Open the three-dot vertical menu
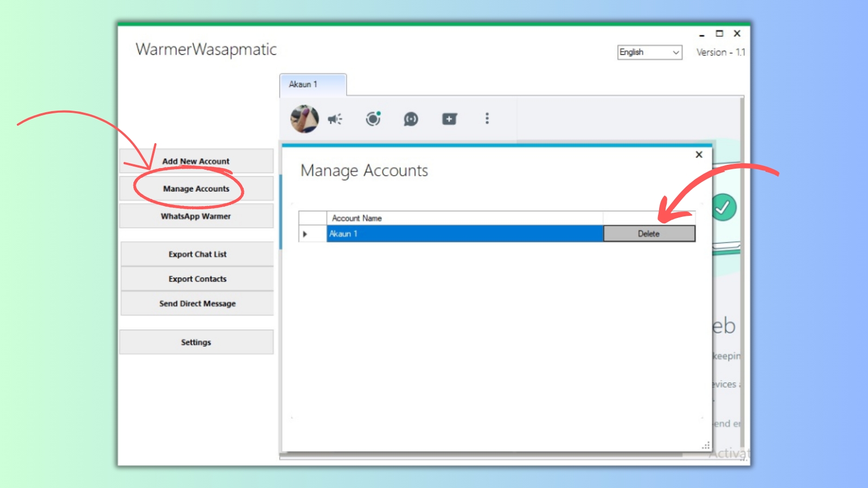Image resolution: width=868 pixels, height=488 pixels. 487,119
